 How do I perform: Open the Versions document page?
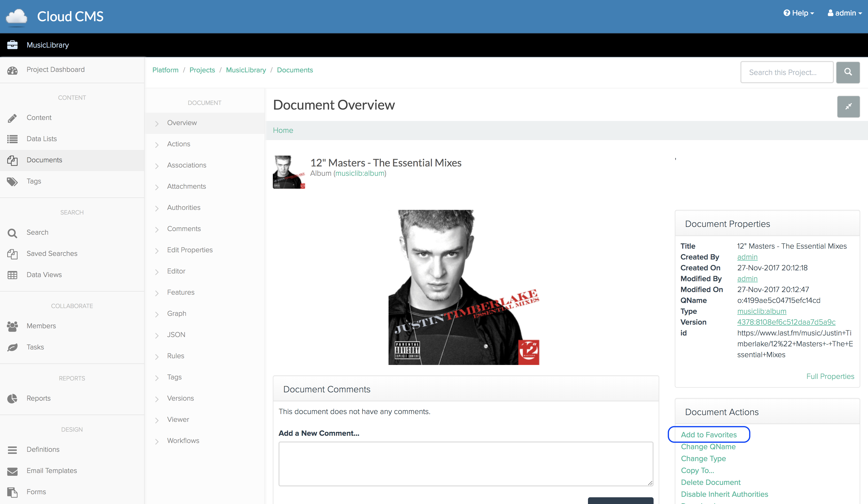tap(181, 398)
